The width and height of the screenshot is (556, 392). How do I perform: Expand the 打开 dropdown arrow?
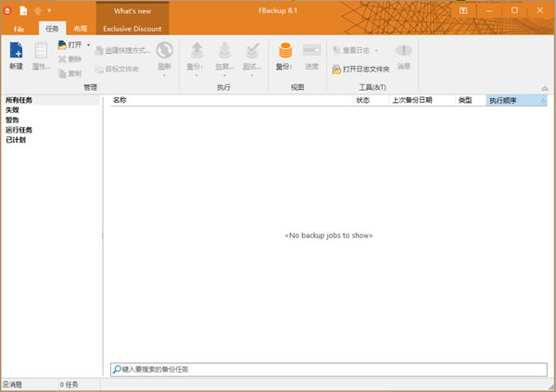pos(89,44)
